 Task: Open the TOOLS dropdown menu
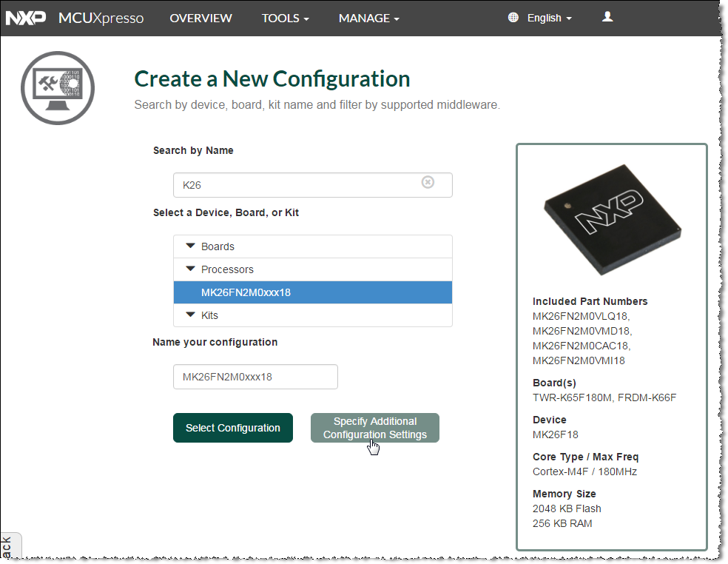pyautogui.click(x=285, y=18)
